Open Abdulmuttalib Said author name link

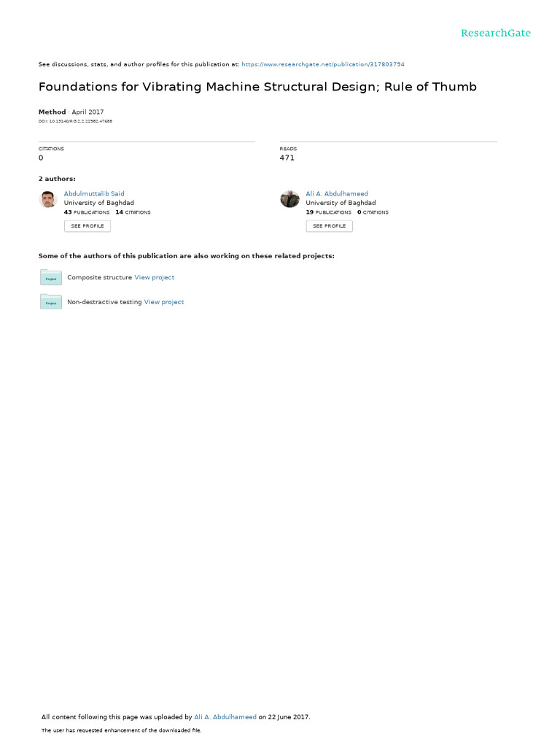point(94,193)
